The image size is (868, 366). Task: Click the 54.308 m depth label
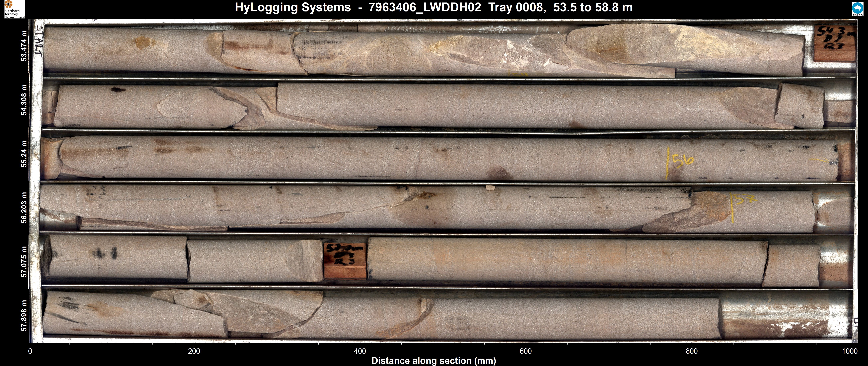(x=24, y=100)
